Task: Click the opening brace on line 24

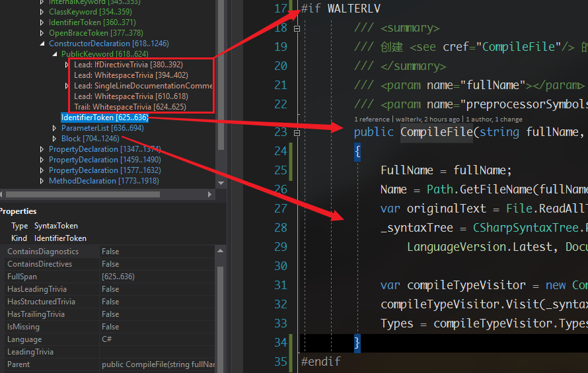Action: (x=357, y=151)
